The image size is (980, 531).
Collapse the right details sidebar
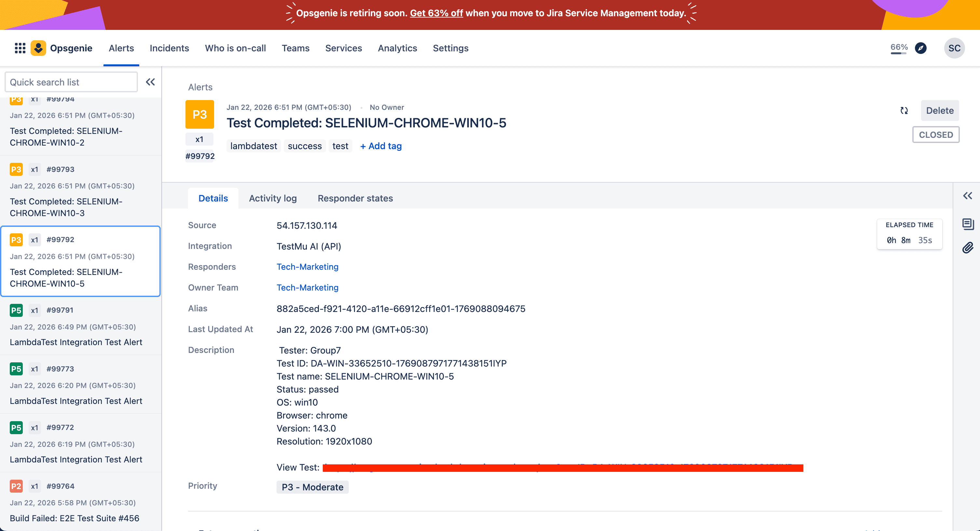click(968, 196)
